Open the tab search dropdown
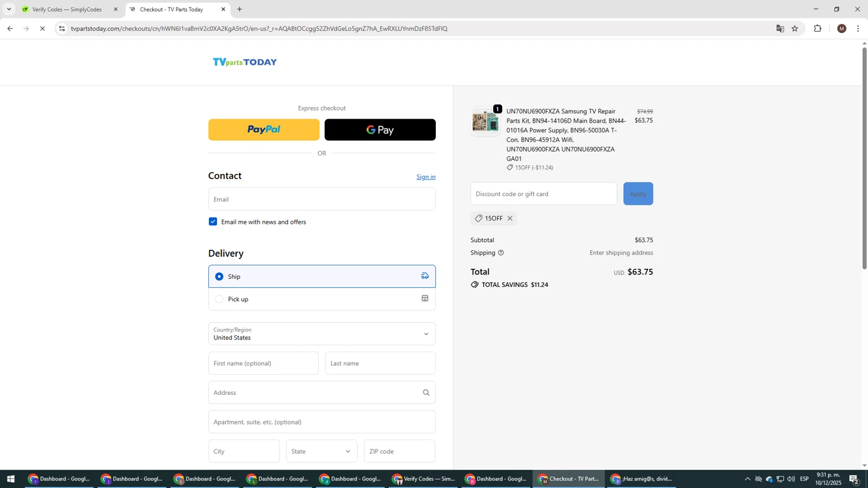 pos(9,9)
